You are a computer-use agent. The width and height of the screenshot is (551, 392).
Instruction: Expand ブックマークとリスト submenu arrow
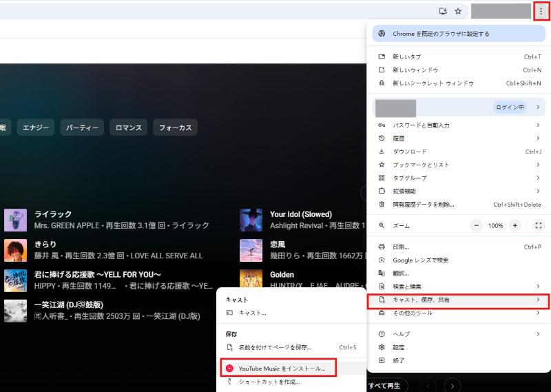pyautogui.click(x=538, y=165)
